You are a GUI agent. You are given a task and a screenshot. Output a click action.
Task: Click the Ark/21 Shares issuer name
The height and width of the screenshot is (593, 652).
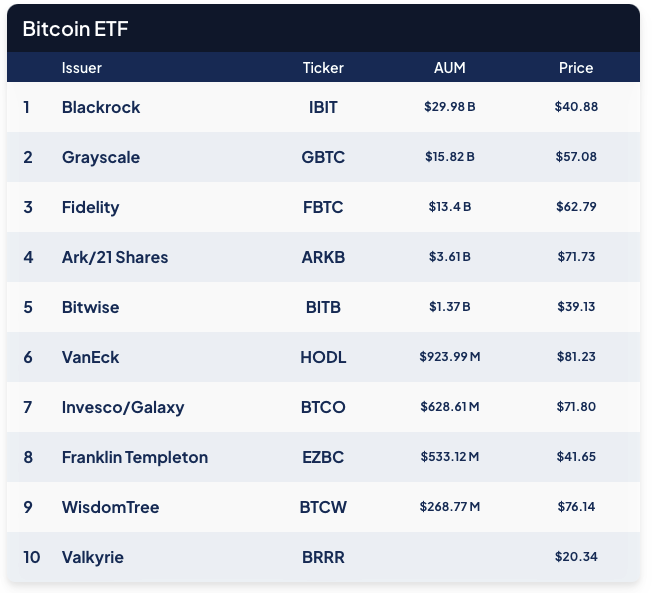point(115,257)
